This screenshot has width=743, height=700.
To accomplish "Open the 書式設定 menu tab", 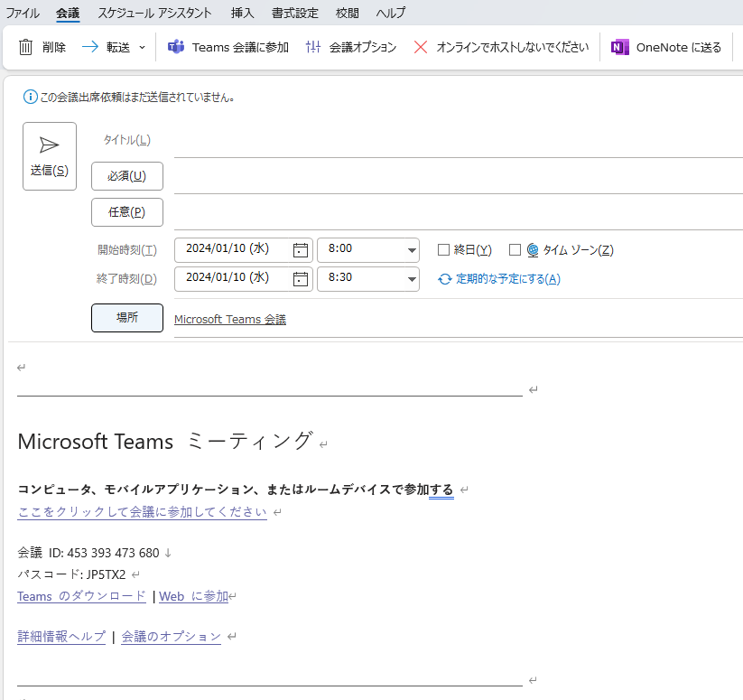I will click(x=295, y=13).
